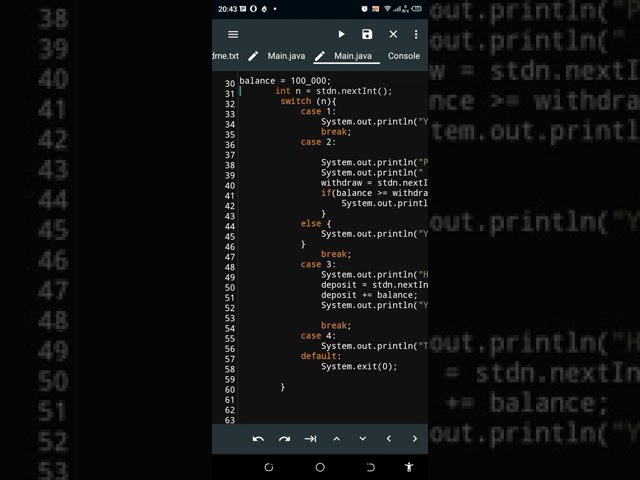Click the 'deposit = stdn.nextIn' line

coord(374,285)
